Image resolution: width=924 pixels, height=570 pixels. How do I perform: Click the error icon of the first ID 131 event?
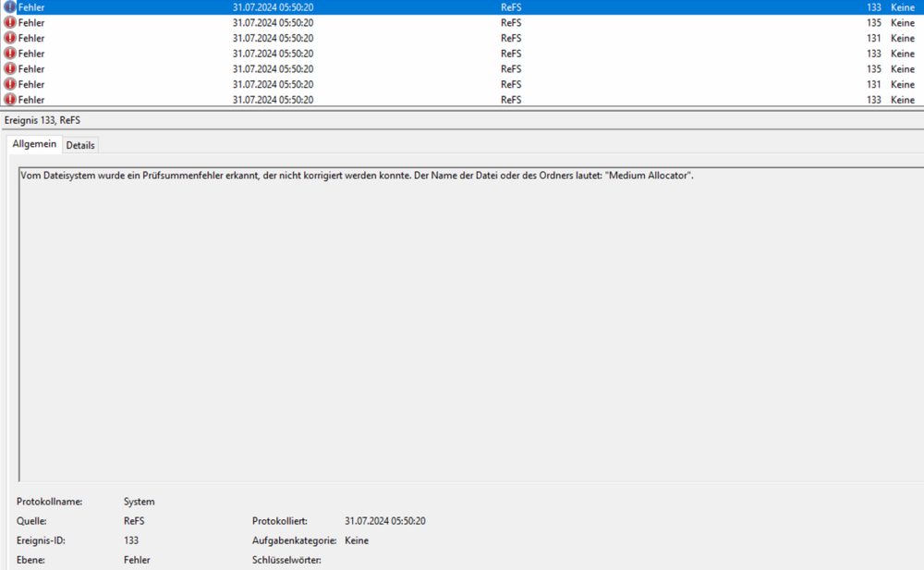pos(10,38)
